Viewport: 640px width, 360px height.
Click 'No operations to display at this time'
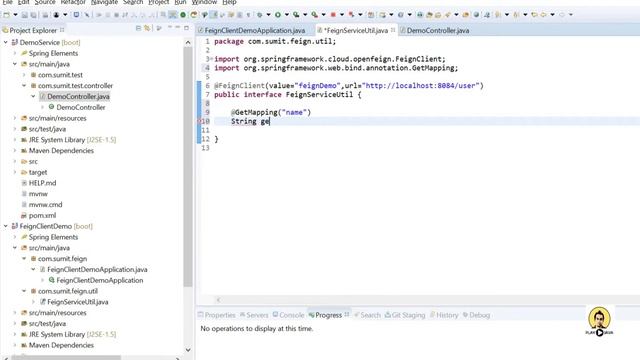[x=257, y=328]
